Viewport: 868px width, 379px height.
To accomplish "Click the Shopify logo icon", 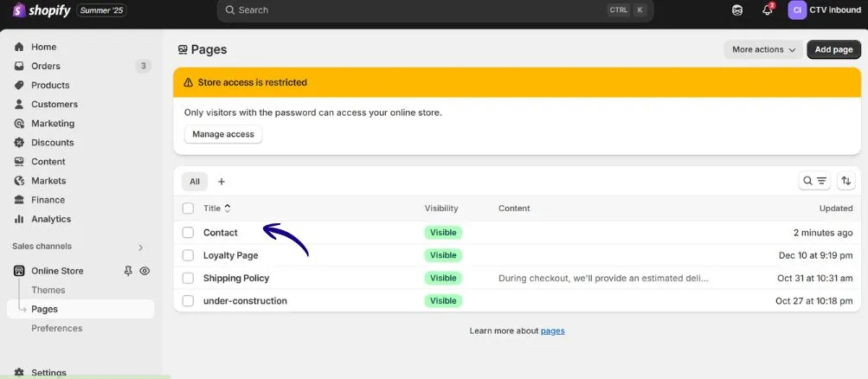I will [x=18, y=10].
